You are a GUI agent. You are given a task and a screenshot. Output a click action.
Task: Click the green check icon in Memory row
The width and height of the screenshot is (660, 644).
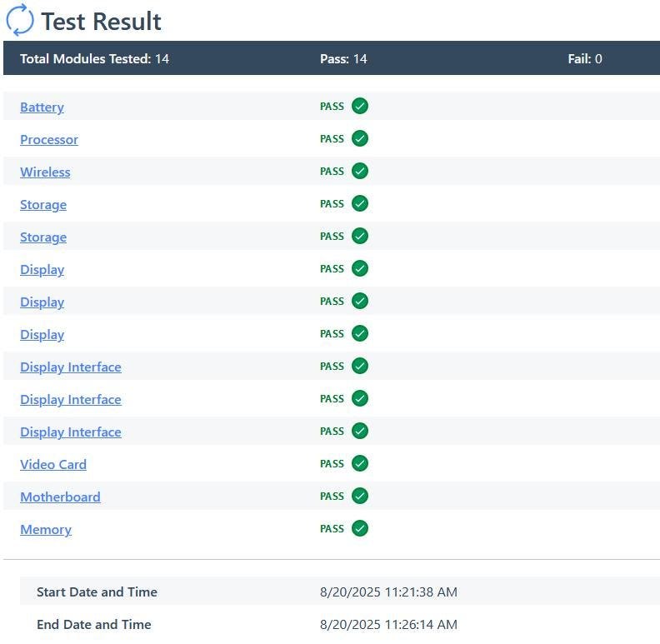360,529
